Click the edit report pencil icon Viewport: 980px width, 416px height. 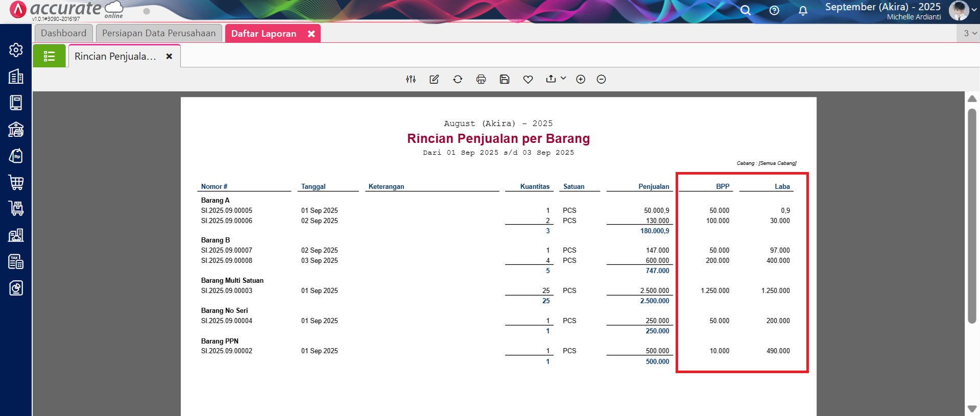434,79
